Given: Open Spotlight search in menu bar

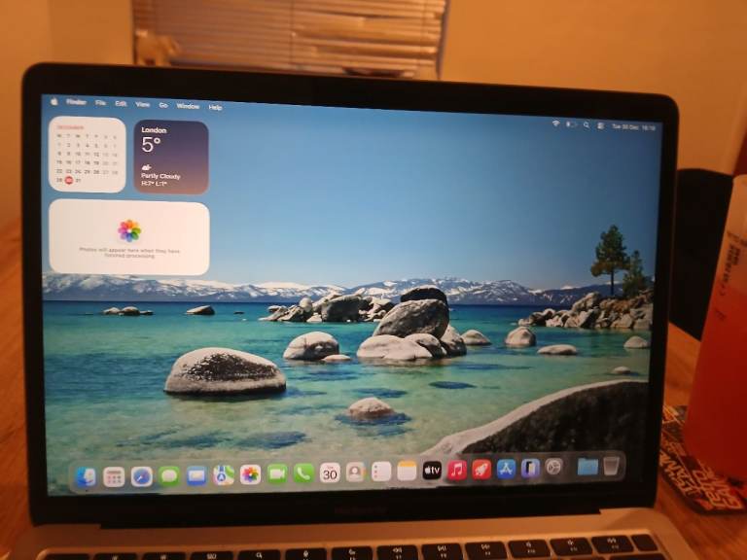Looking at the screenshot, I should [587, 125].
